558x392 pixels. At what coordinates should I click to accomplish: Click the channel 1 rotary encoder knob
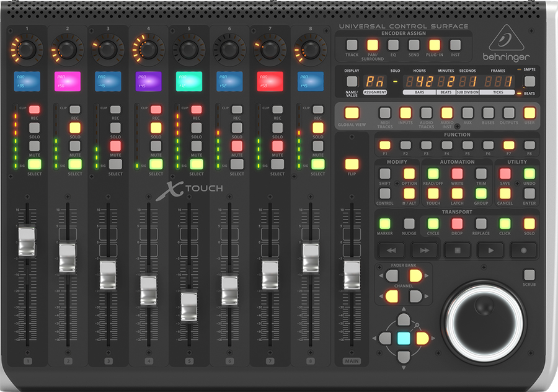tap(27, 50)
